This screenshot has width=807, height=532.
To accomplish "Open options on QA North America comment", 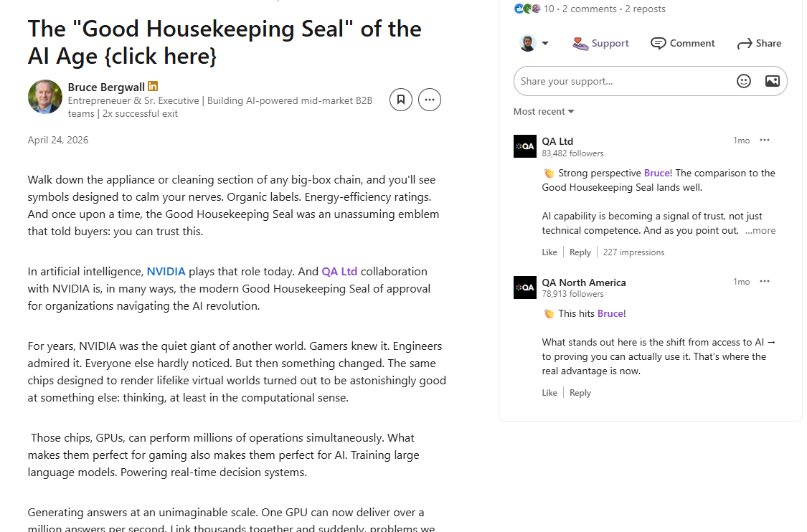I will (x=764, y=282).
